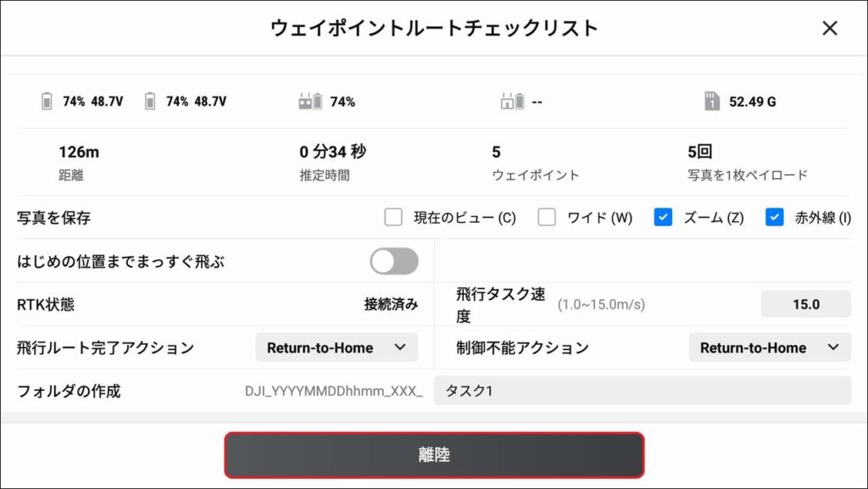This screenshot has height=489, width=868.
Task: Uncheck the ズーム (Z) checkbox
Action: point(663,218)
